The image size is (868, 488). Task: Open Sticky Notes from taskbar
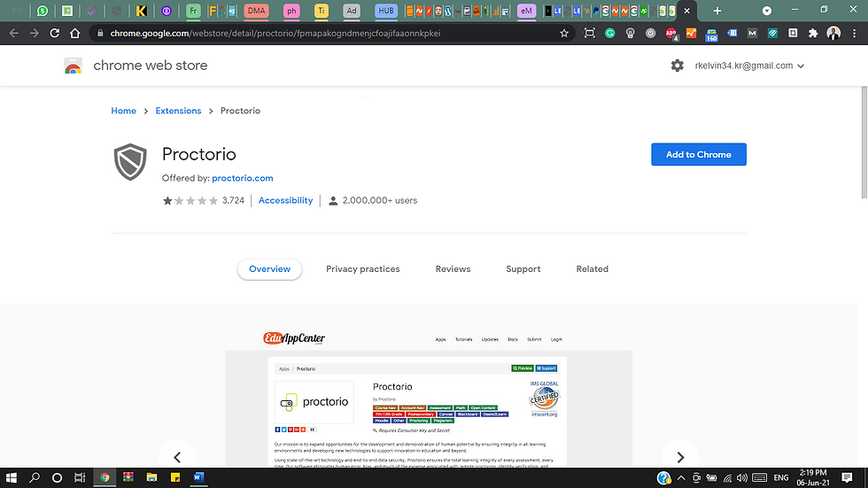(x=175, y=477)
